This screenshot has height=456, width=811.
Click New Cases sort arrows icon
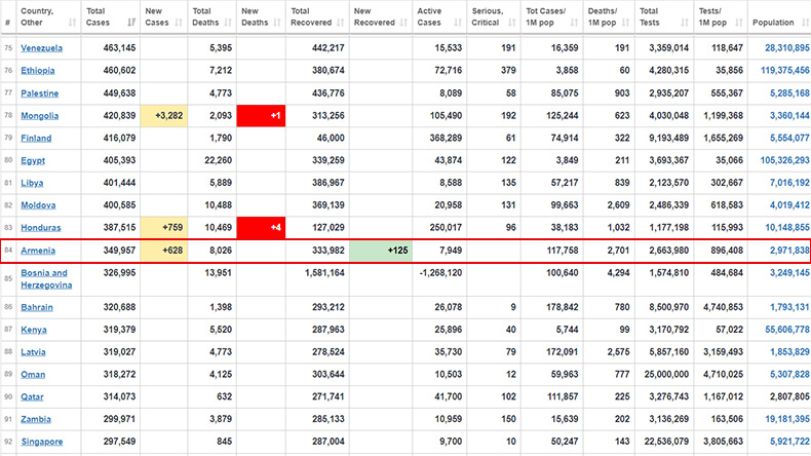(x=179, y=22)
